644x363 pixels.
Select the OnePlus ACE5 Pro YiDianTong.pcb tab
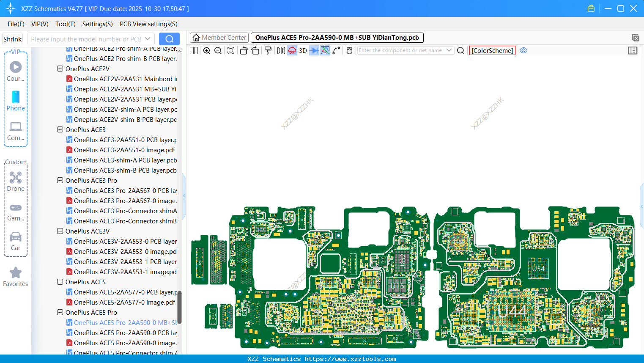[x=337, y=38]
